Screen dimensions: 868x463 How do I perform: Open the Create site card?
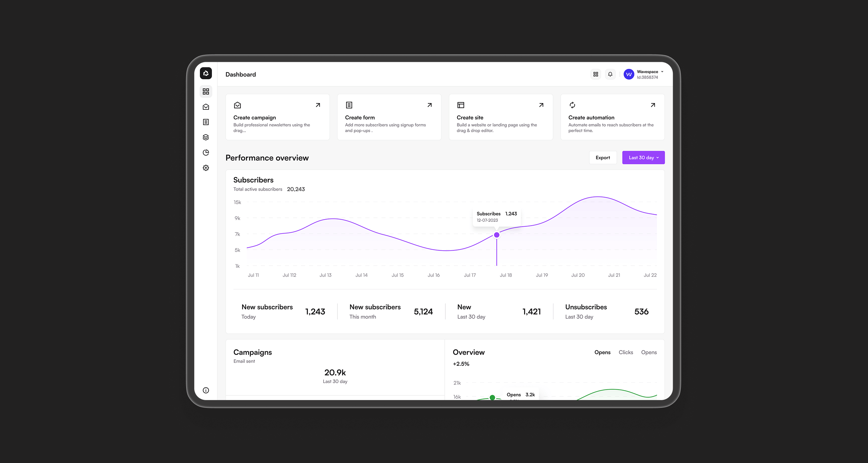coord(500,117)
